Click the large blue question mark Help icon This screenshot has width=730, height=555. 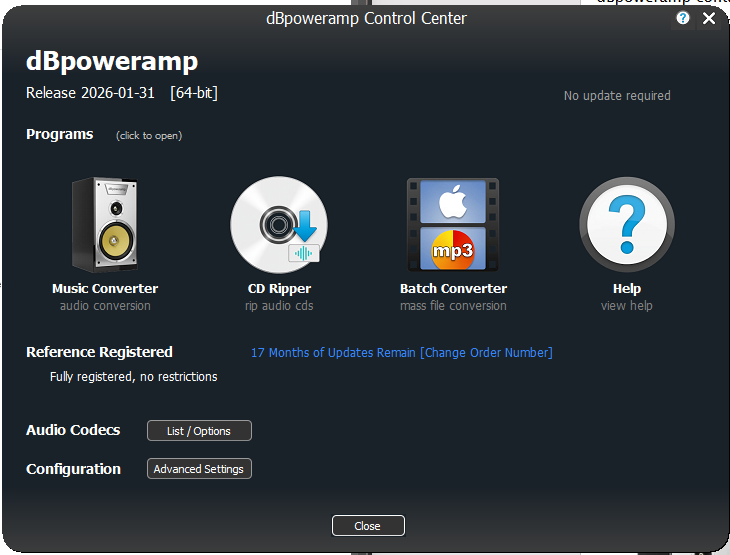pyautogui.click(x=627, y=224)
